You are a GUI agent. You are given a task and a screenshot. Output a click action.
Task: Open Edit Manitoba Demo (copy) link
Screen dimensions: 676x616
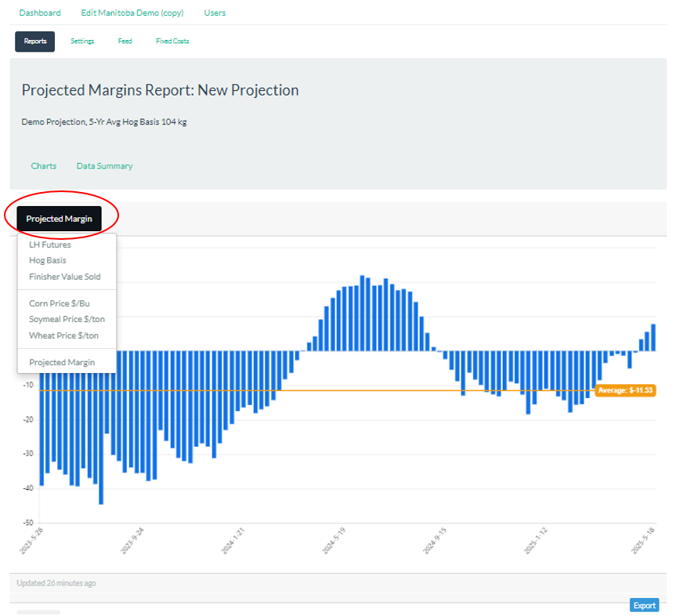(x=132, y=13)
